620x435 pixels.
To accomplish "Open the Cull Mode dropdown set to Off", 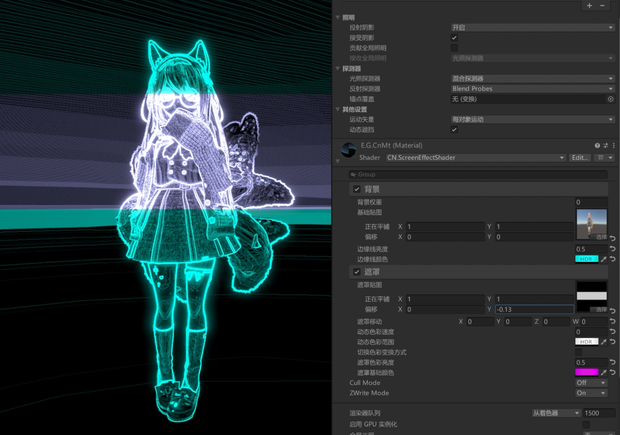I will [x=591, y=383].
